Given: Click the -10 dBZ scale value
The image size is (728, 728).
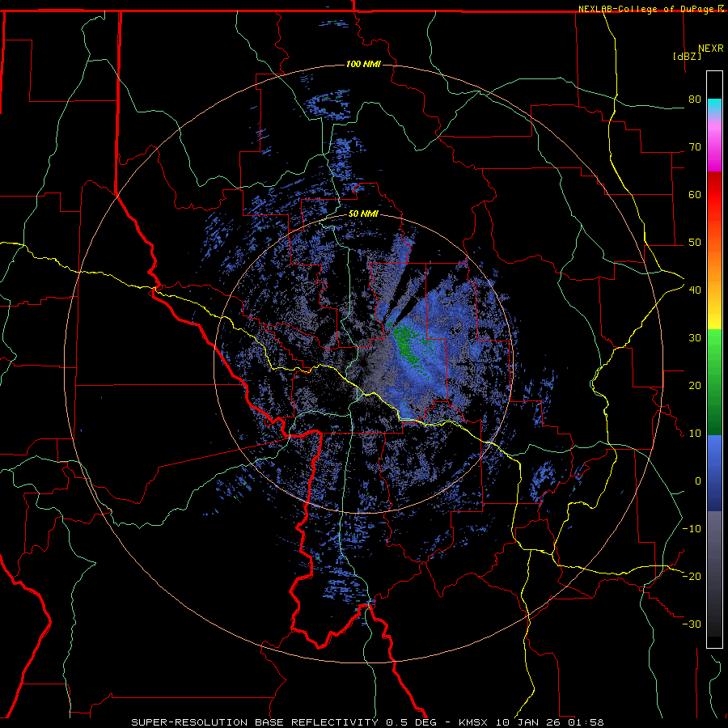Looking at the screenshot, I should point(692,529).
